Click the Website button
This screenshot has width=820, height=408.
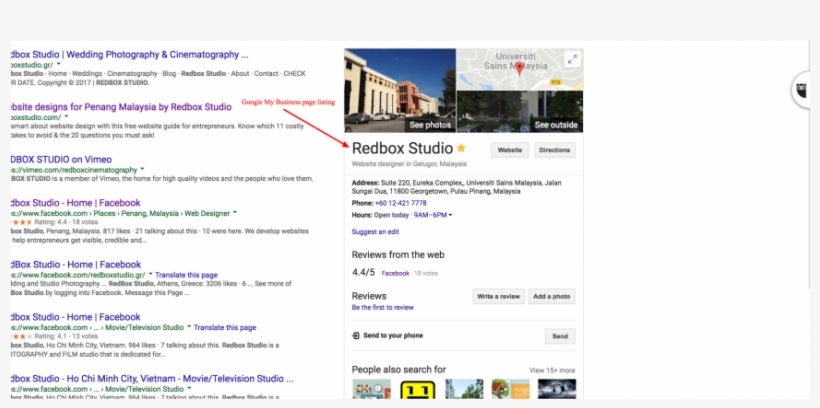(510, 150)
